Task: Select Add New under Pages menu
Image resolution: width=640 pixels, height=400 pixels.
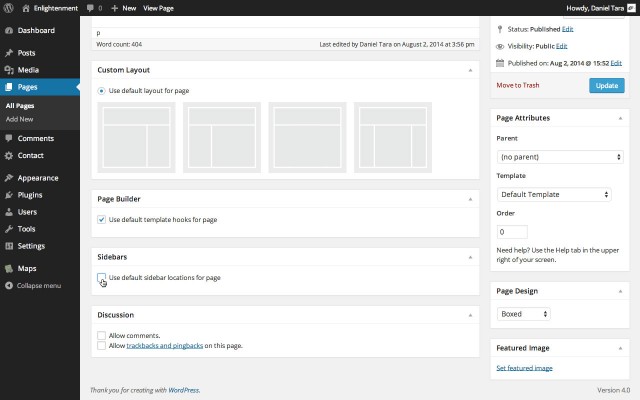Action: (x=20, y=119)
